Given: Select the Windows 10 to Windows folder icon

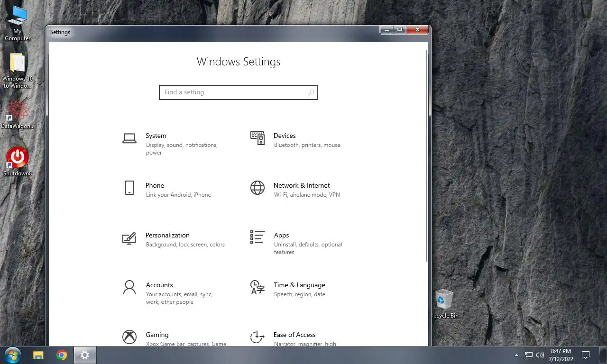Looking at the screenshot, I should point(18,71).
